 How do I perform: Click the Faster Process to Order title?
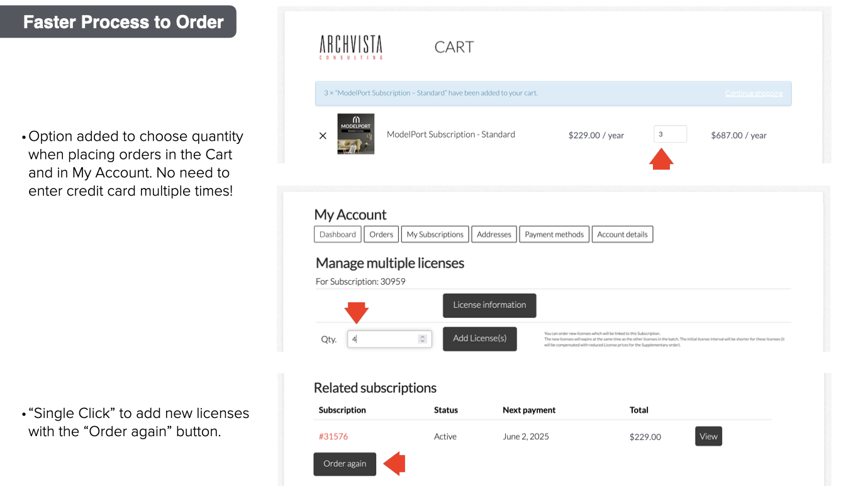(123, 22)
